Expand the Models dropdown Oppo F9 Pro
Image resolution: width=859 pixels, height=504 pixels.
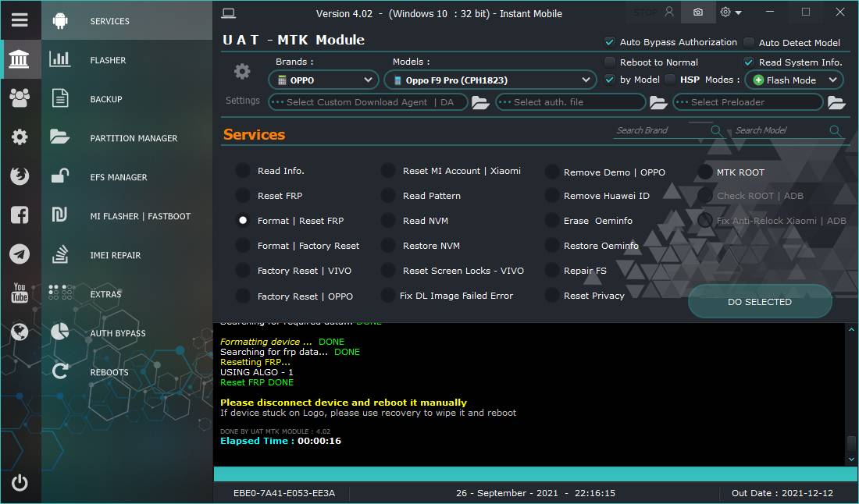pos(490,80)
